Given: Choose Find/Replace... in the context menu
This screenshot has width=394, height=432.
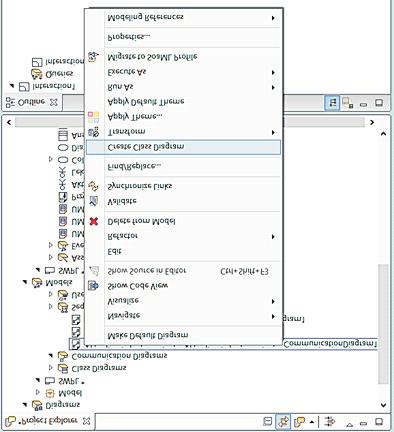Looking at the screenshot, I should [183, 166].
